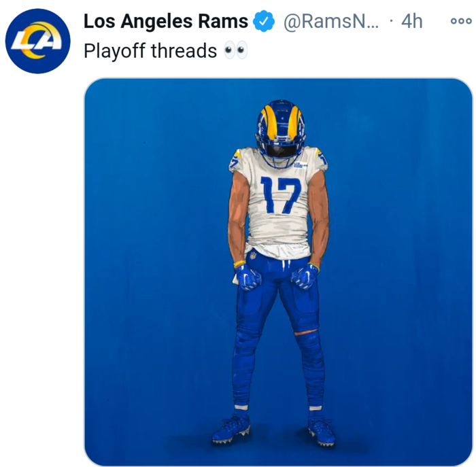Click the yellow wristband on player's arm
The height and width of the screenshot is (467, 476).
point(239,263)
